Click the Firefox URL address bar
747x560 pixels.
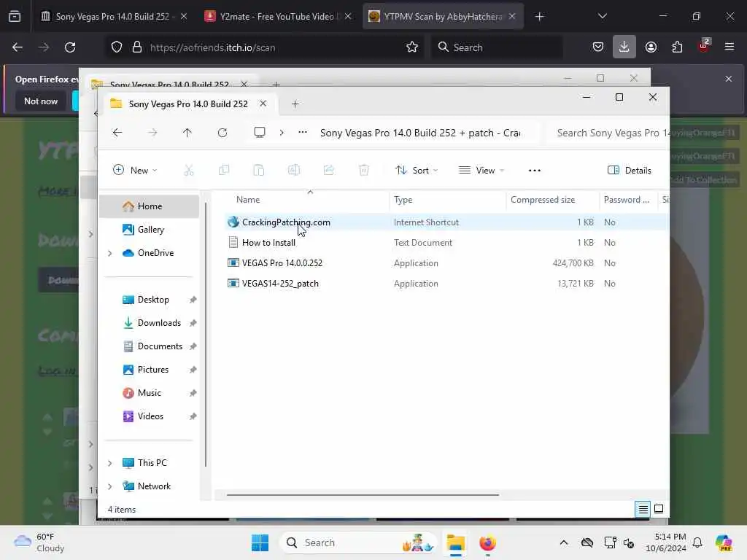[264, 47]
